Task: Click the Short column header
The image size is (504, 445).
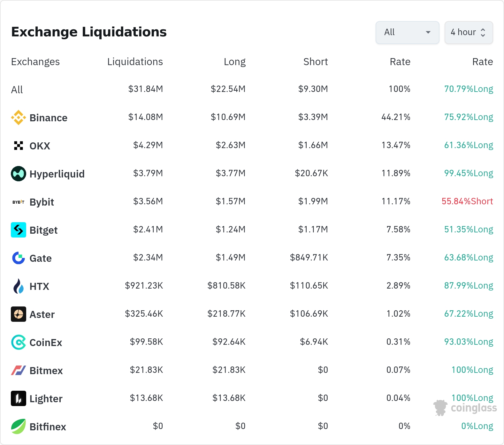Action: click(x=316, y=62)
